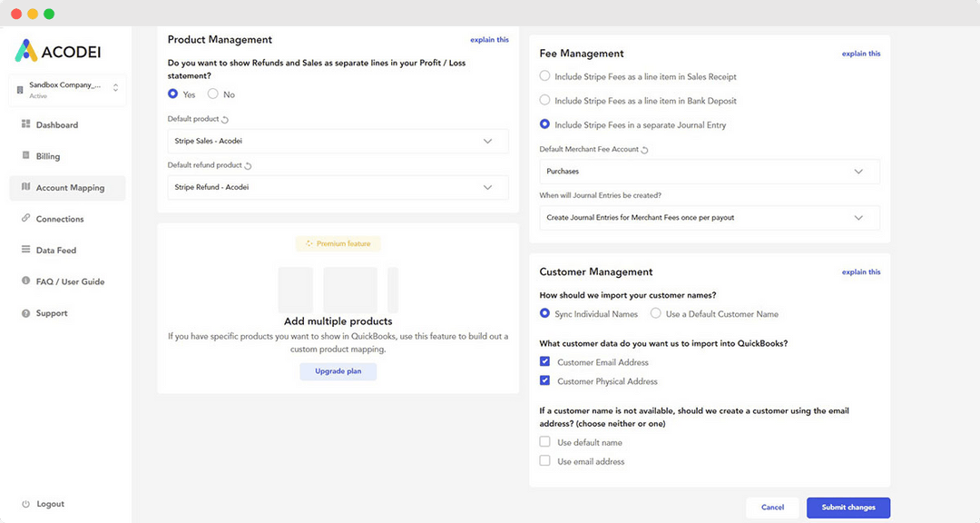980x523 pixels.
Task: Open the Stripe Sales - Acodei product dropdown
Action: pyautogui.click(x=338, y=142)
